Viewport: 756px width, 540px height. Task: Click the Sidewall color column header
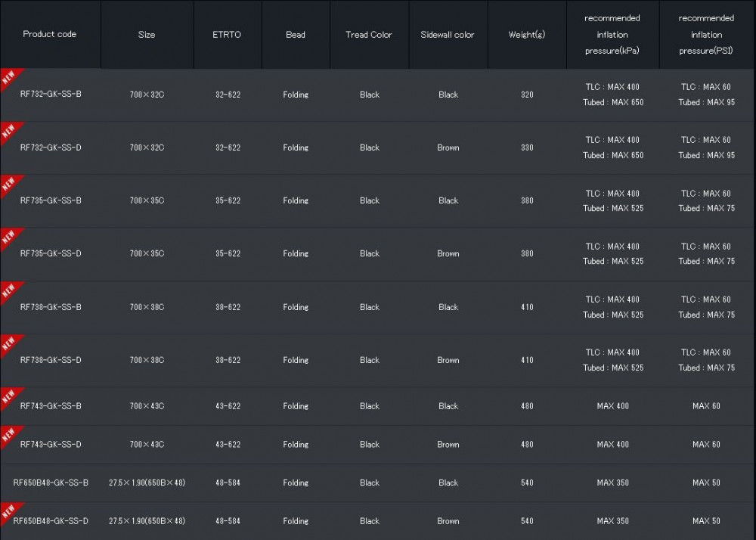(x=448, y=35)
